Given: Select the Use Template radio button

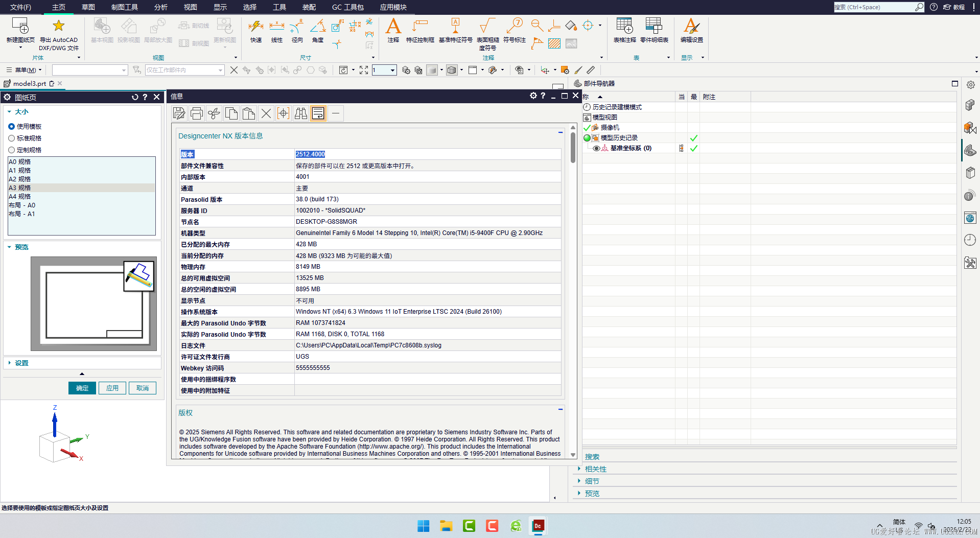Looking at the screenshot, I should tap(12, 126).
